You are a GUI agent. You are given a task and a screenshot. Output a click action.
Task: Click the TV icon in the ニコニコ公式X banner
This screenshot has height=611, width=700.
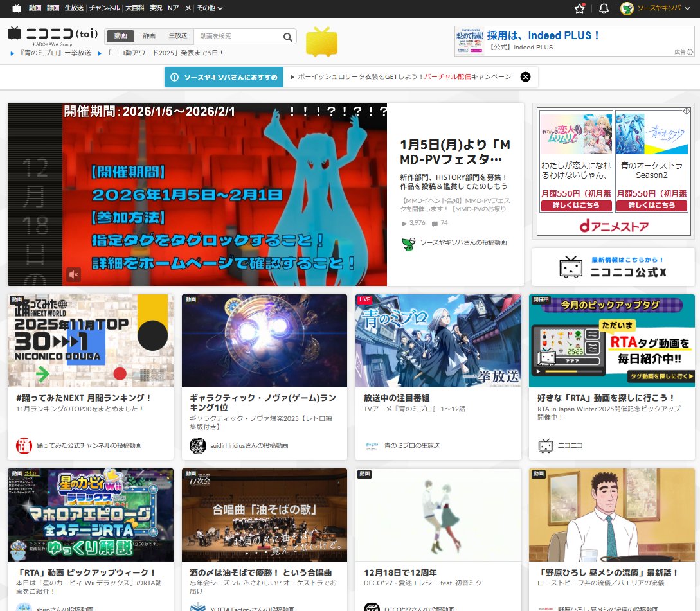coord(571,267)
